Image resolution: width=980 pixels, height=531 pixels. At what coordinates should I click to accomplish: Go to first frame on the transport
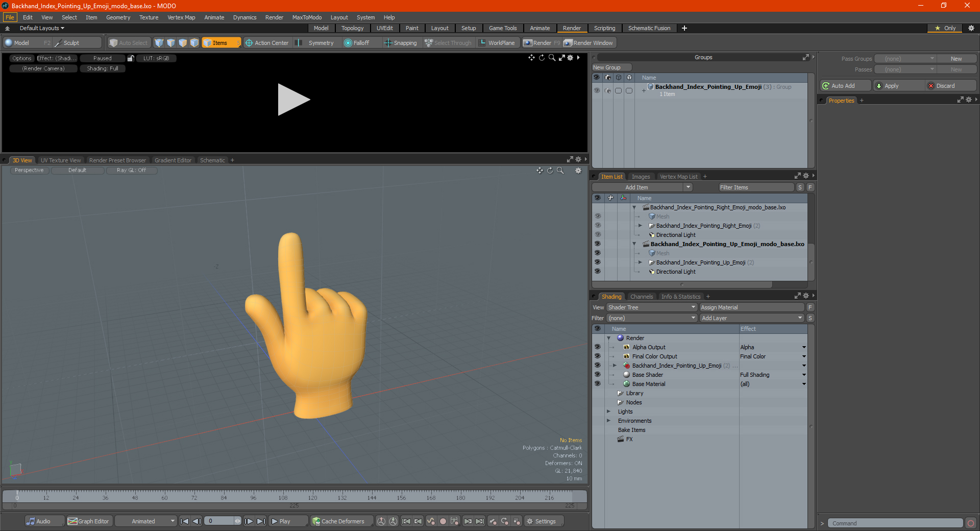[x=185, y=521]
